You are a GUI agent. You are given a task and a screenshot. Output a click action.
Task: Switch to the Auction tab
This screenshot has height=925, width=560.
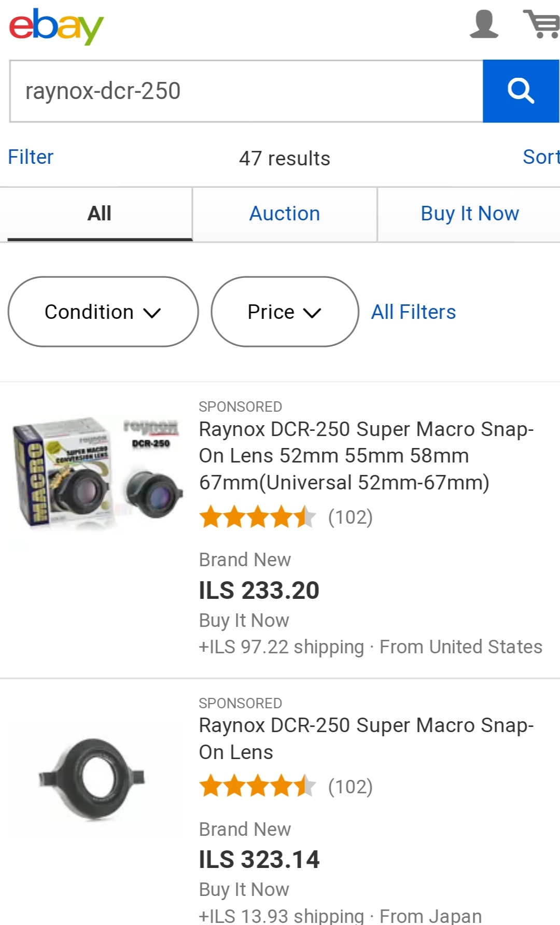pyautogui.click(x=284, y=214)
